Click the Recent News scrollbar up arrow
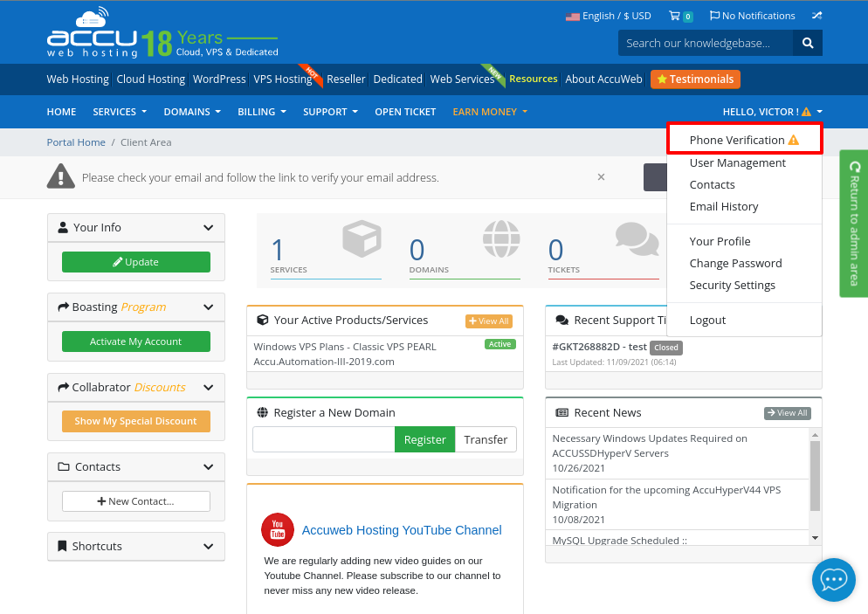This screenshot has width=868, height=614. (x=815, y=435)
